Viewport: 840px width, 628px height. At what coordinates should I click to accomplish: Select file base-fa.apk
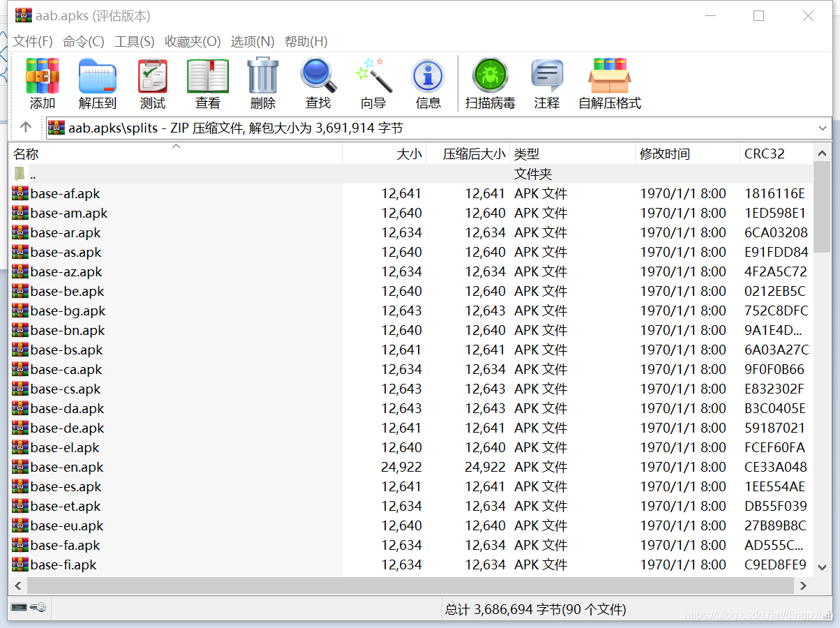66,545
